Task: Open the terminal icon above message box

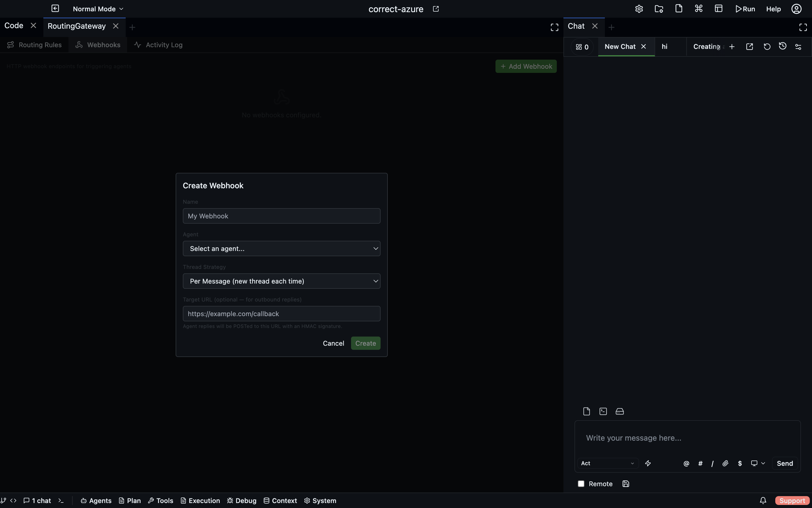Action: tap(603, 411)
